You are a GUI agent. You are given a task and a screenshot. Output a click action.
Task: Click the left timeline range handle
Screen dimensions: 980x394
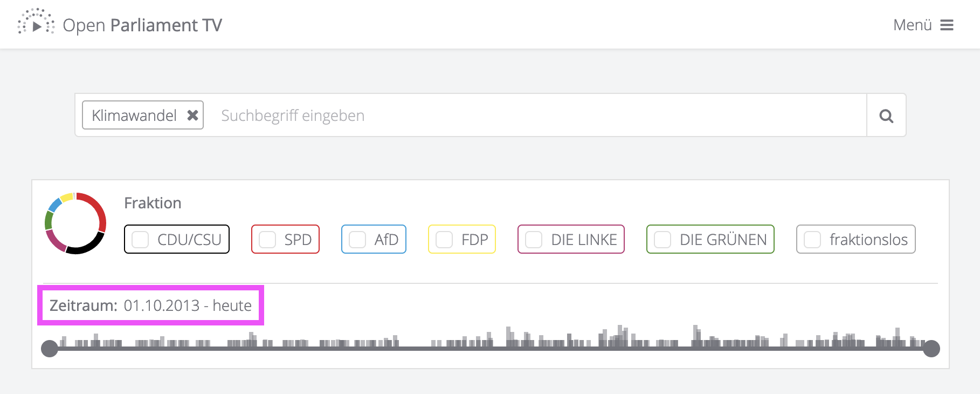[50, 349]
